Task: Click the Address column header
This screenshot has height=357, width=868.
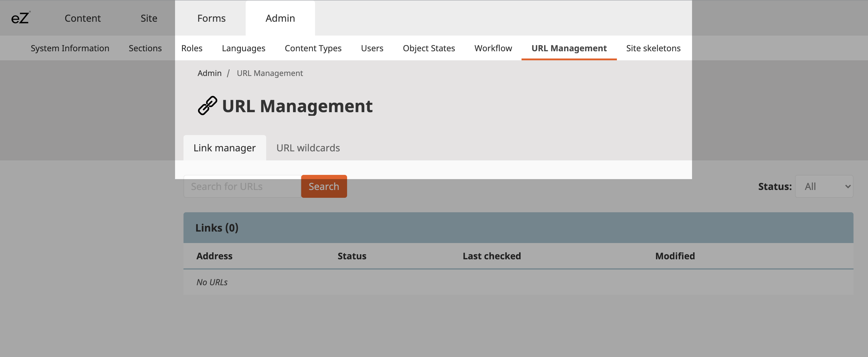Action: (214, 256)
